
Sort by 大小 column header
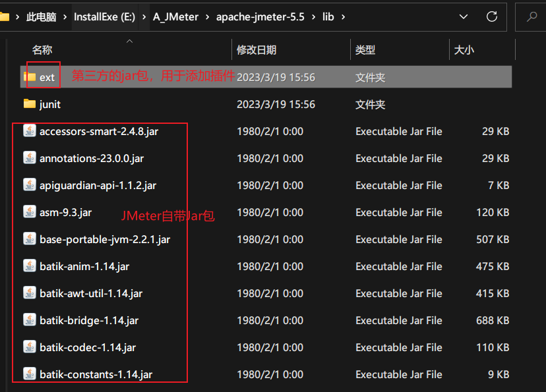(x=464, y=49)
